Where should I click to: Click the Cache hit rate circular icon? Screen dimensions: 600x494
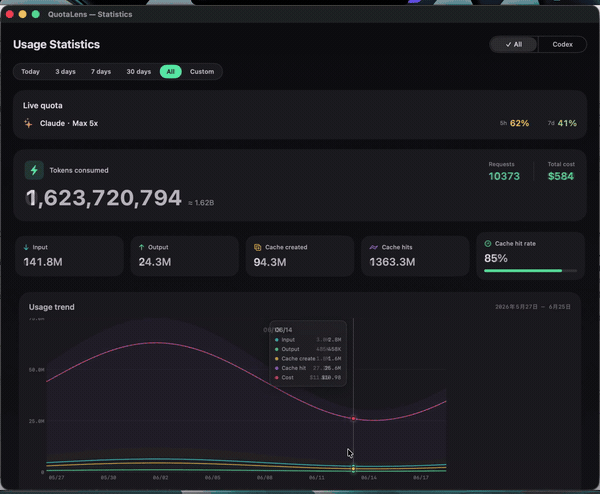(488, 243)
